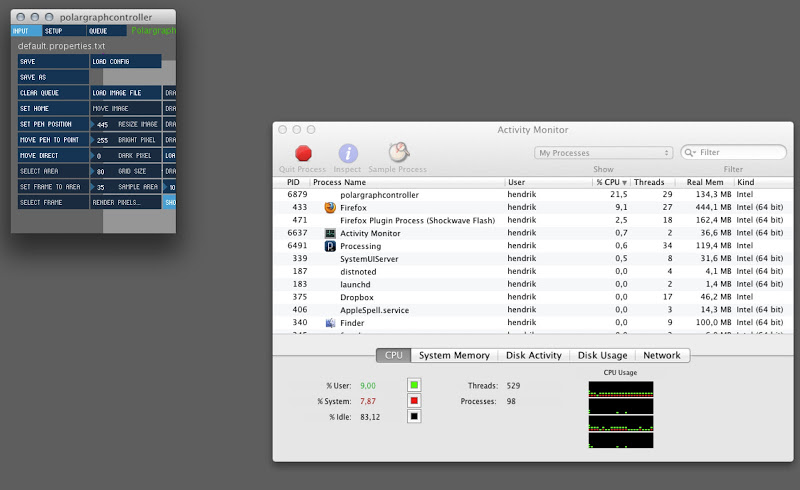Click the GRID SIZE 80 number field
This screenshot has width=800, height=490.
coord(126,171)
